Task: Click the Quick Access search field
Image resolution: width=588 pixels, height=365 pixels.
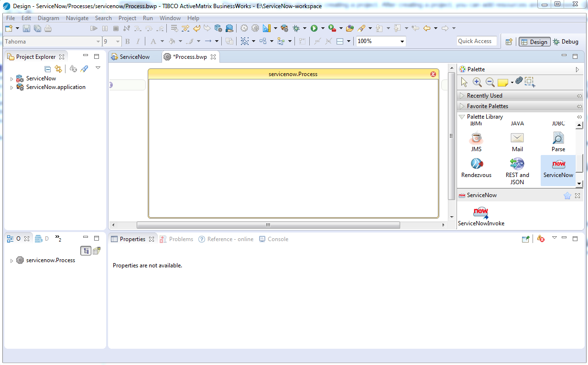Action: [477, 41]
